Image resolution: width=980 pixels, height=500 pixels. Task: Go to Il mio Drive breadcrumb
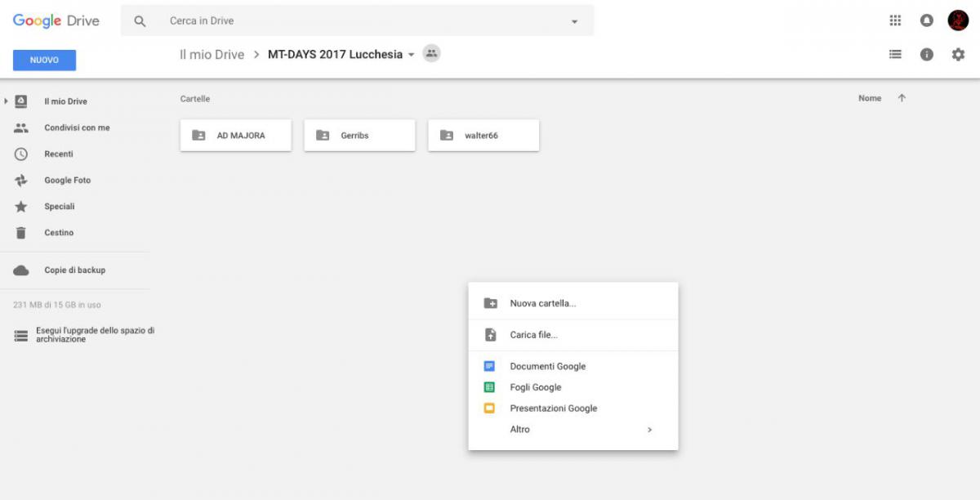tap(212, 55)
